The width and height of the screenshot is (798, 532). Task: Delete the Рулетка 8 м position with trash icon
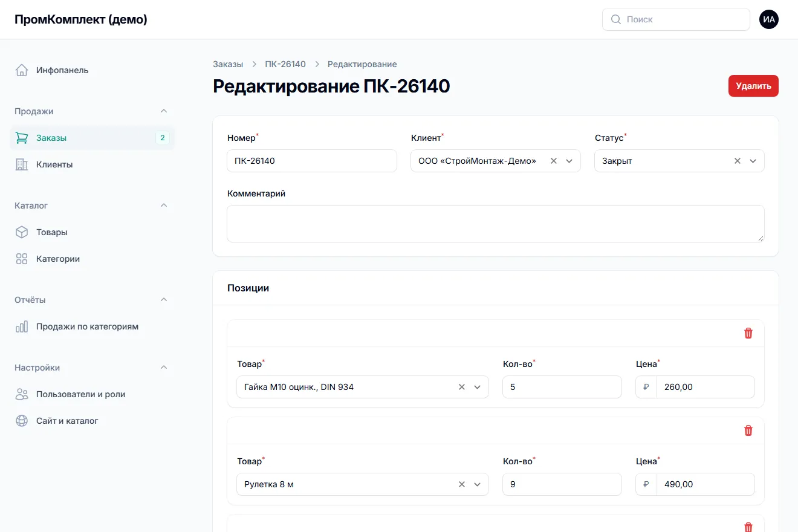coord(748,430)
